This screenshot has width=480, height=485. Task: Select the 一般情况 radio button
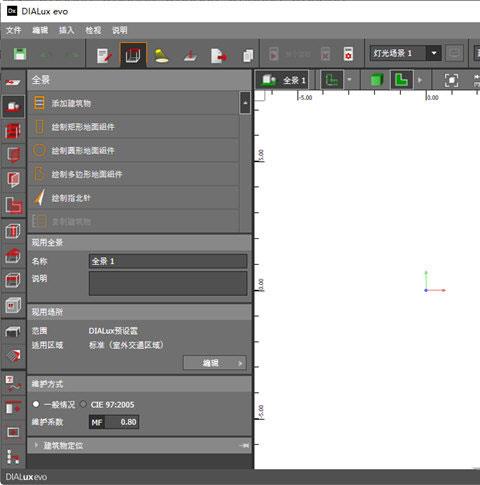(x=36, y=404)
